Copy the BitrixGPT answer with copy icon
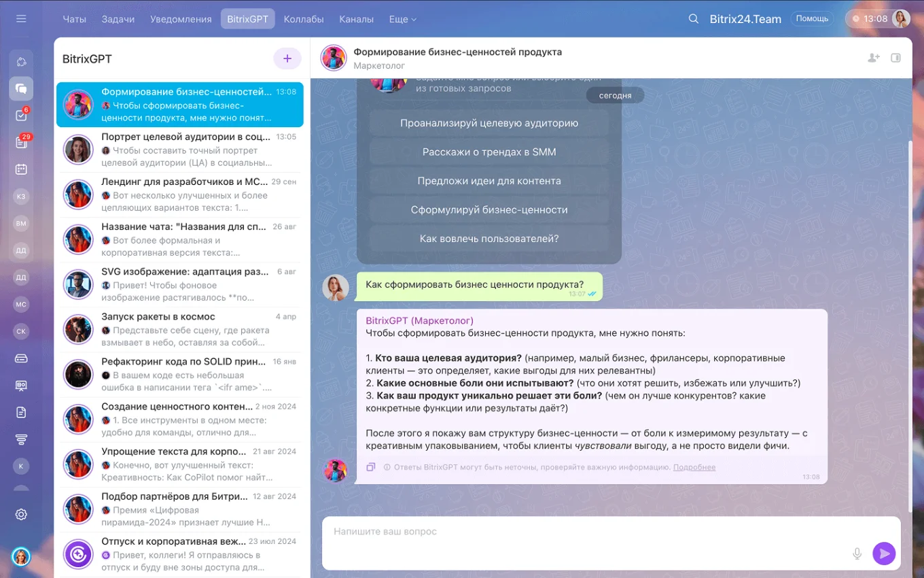This screenshot has width=924, height=578. tap(371, 467)
